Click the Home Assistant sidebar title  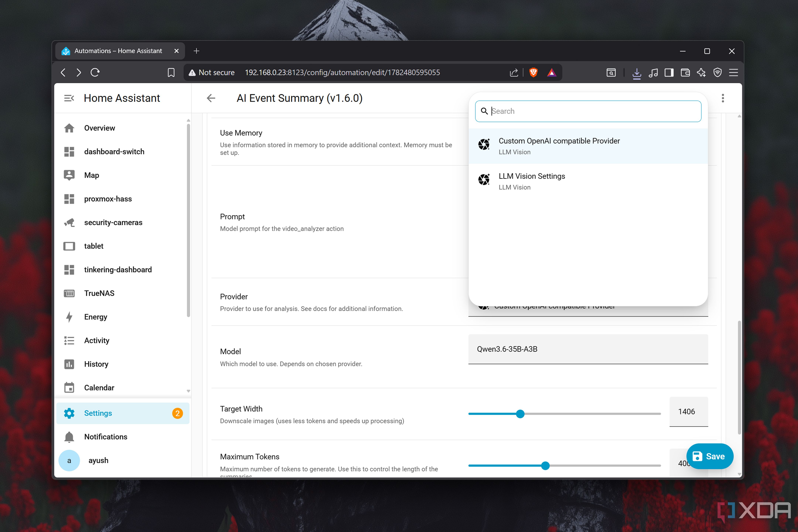click(x=122, y=98)
